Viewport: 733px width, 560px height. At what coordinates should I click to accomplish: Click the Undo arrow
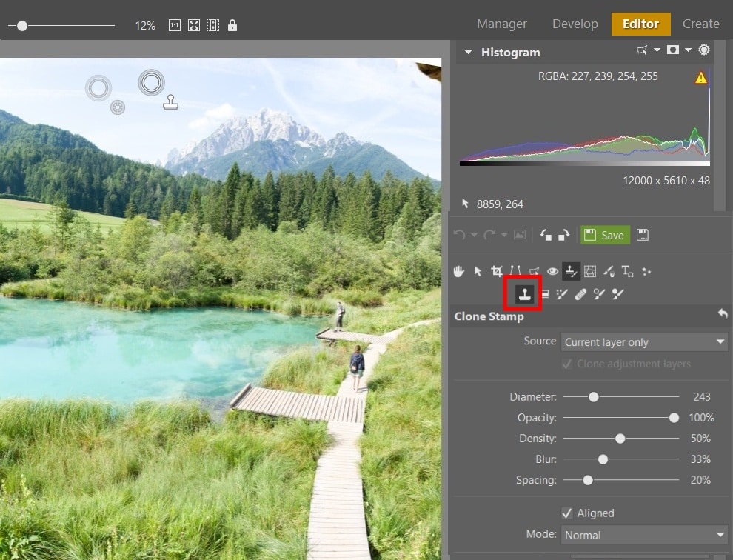[458, 235]
